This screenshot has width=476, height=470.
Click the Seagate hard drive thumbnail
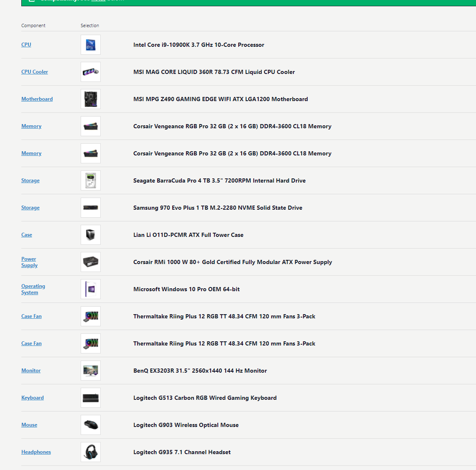click(91, 180)
